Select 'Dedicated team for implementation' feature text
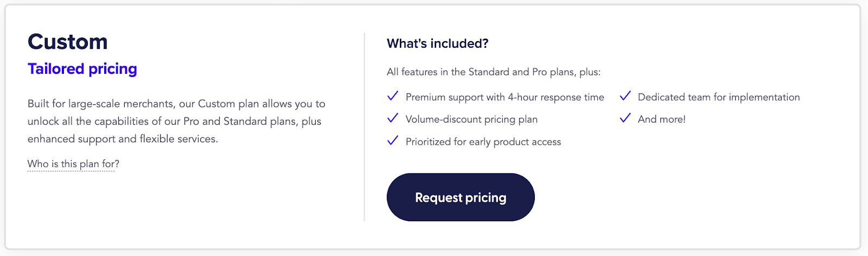The width and height of the screenshot is (868, 256). (x=719, y=97)
